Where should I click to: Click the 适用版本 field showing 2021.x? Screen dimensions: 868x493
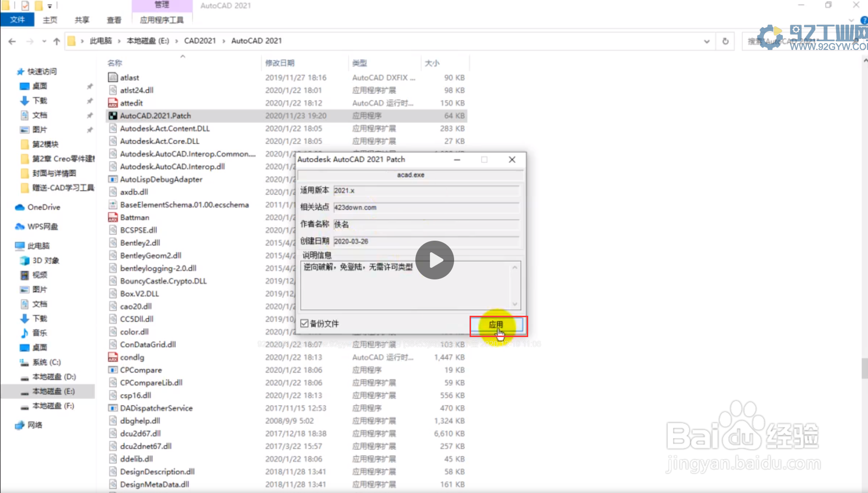[426, 191]
